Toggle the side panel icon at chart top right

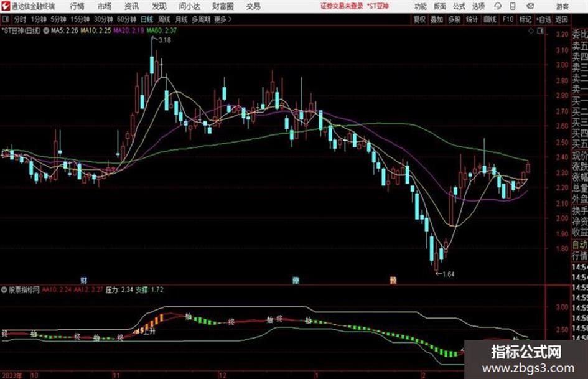pos(540,31)
